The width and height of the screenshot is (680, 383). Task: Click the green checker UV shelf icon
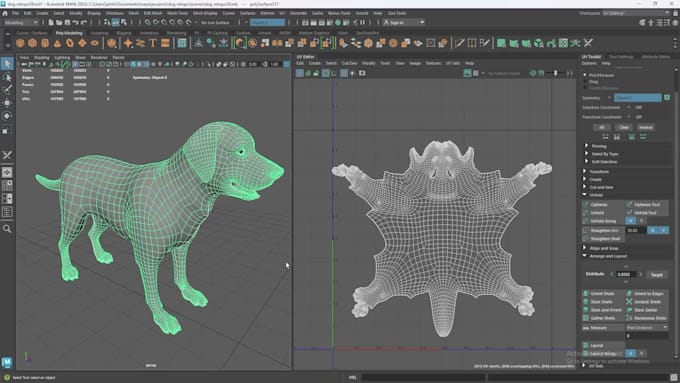coord(563,43)
